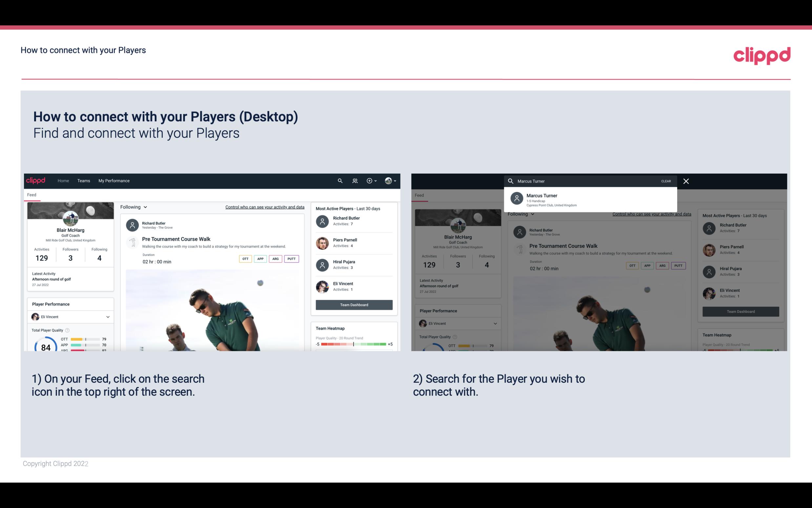Click the My Performance nav icon
This screenshot has height=508, width=812.
point(114,181)
